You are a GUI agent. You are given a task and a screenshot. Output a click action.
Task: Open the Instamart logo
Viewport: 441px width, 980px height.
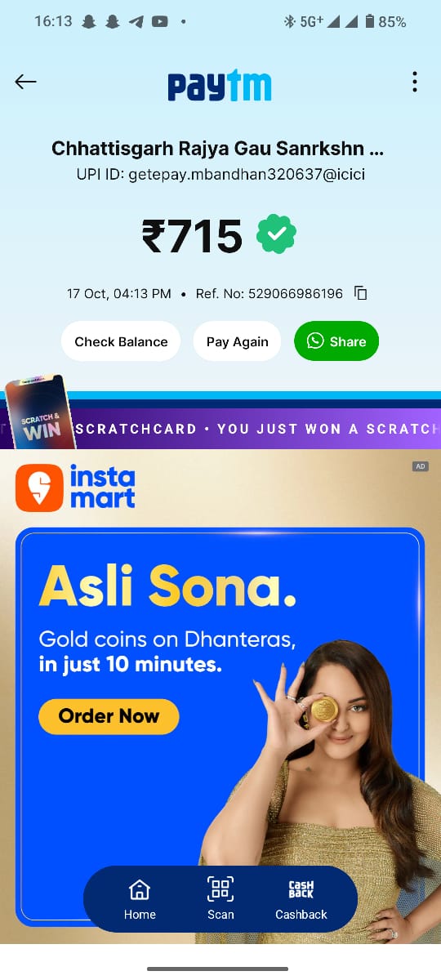click(75, 488)
